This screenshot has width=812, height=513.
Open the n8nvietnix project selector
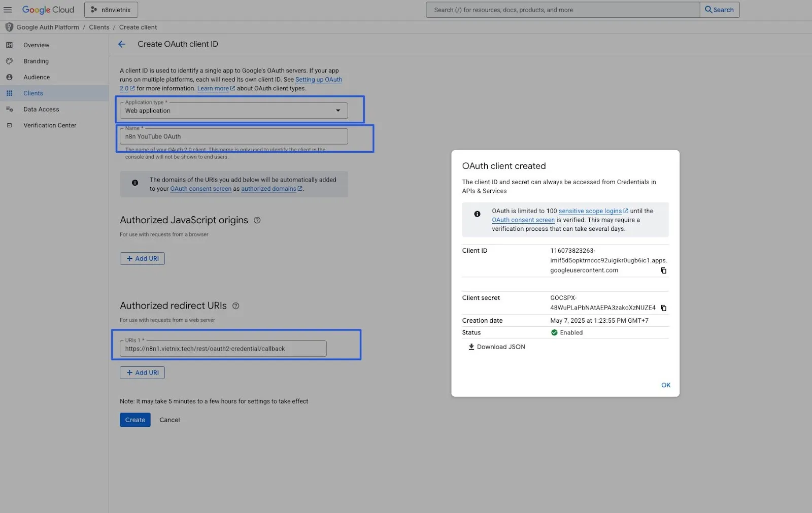(x=111, y=10)
